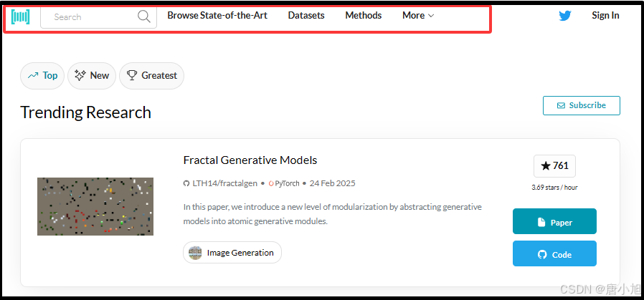This screenshot has height=300, width=644.
Task: Click the star count badge showing 761
Action: pos(554,165)
